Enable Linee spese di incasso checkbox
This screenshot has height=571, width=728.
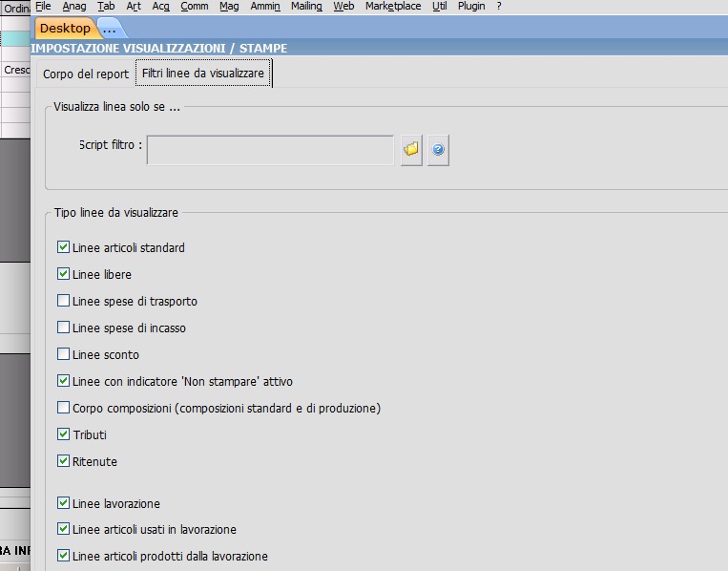[x=63, y=328]
